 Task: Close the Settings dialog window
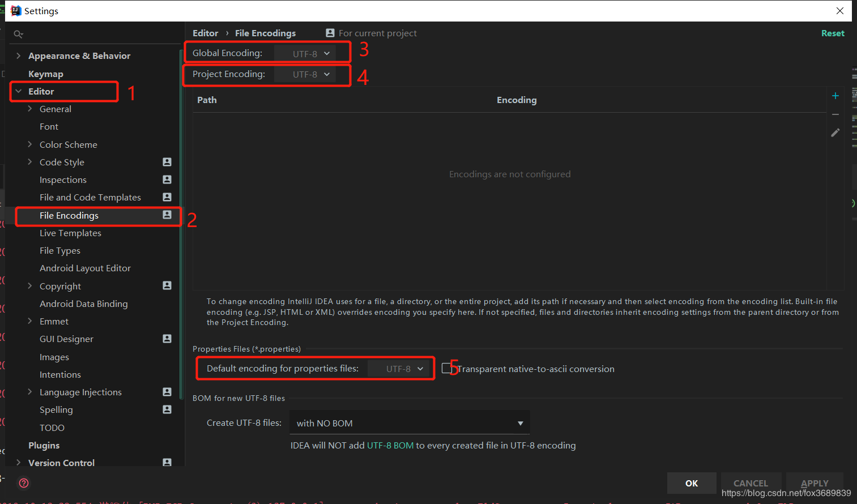pos(840,11)
